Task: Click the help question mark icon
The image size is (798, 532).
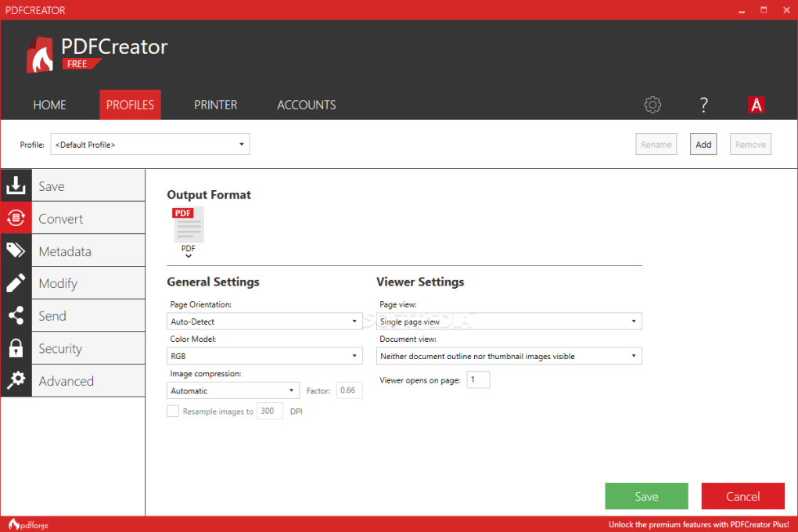Action: click(703, 104)
